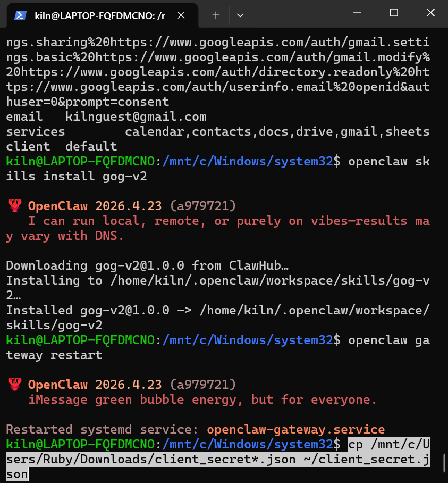This screenshot has width=448, height=483.
Task: Click the 'ngs.basic%20https' gmail.modify URL line
Action: (218, 57)
